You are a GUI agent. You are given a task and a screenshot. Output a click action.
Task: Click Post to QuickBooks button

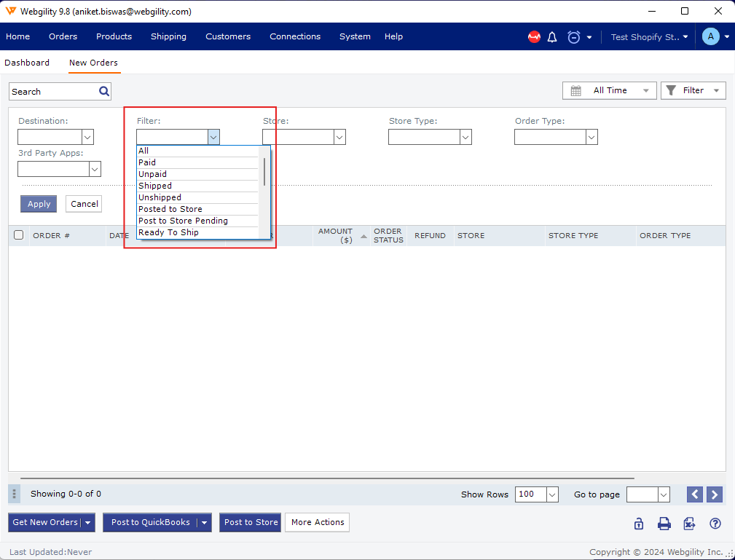click(x=151, y=523)
